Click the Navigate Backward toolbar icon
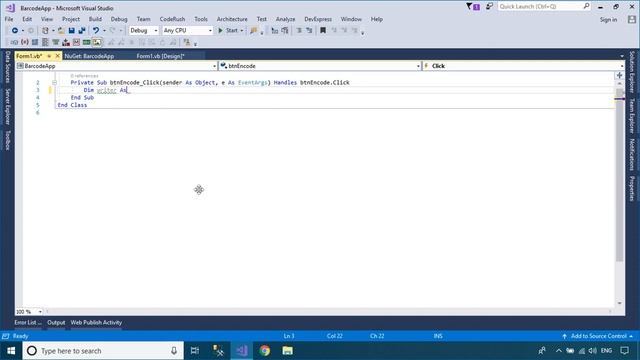Image resolution: width=640 pixels, height=360 pixels. click(x=15, y=31)
